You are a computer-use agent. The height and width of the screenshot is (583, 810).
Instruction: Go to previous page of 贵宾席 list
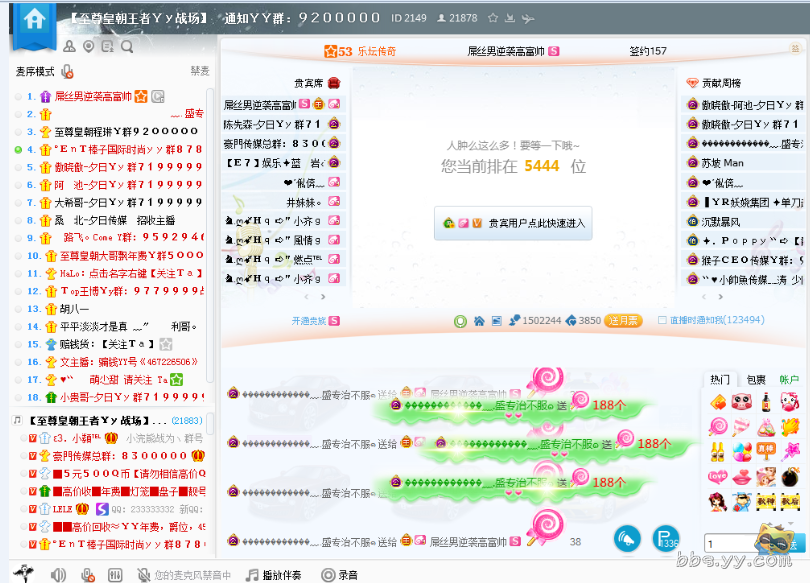tap(306, 297)
